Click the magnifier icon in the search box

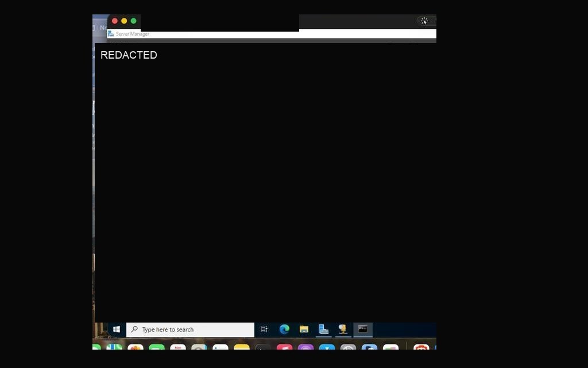click(134, 329)
